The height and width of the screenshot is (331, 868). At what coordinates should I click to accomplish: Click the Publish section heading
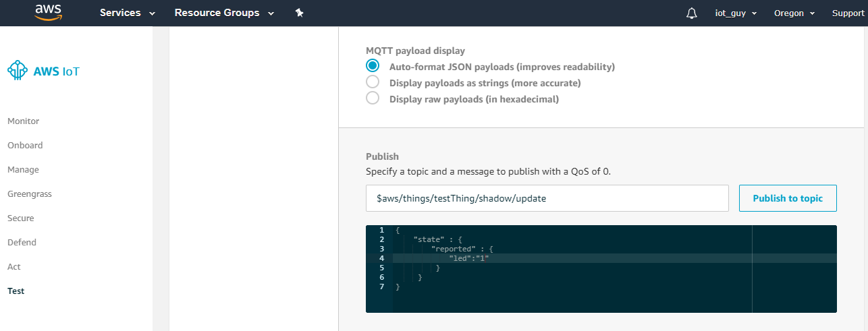pyautogui.click(x=382, y=156)
